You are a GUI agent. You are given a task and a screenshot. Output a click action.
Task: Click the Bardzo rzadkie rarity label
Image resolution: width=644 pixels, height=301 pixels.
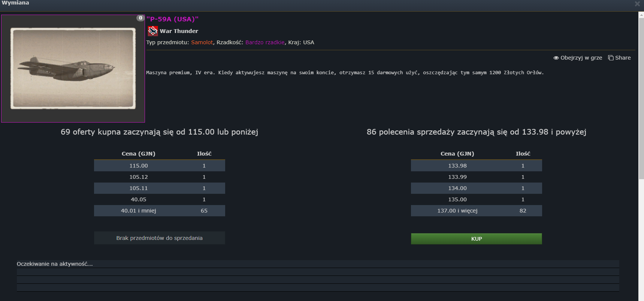(265, 42)
